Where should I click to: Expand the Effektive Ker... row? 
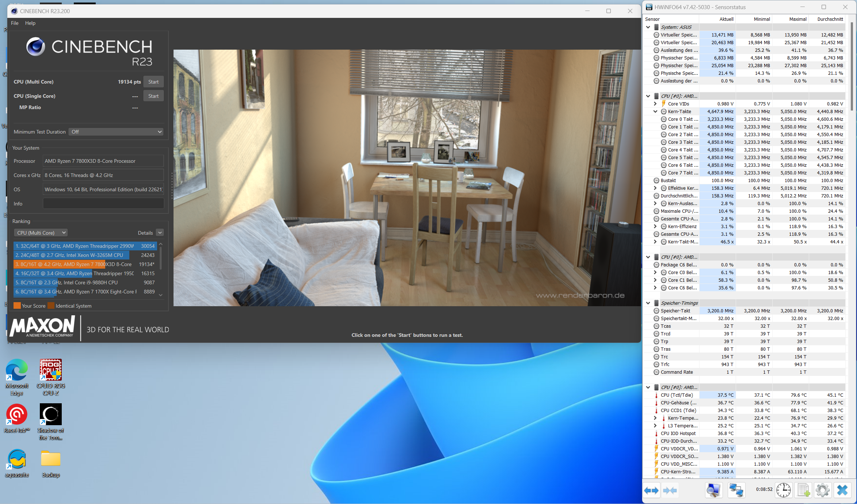pos(655,188)
